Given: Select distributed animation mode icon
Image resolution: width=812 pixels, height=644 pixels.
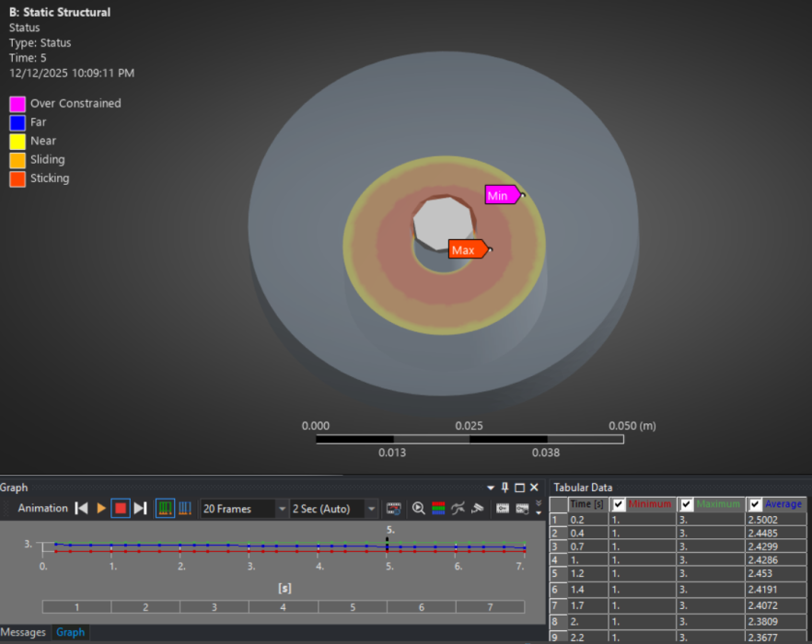Looking at the screenshot, I should (166, 508).
